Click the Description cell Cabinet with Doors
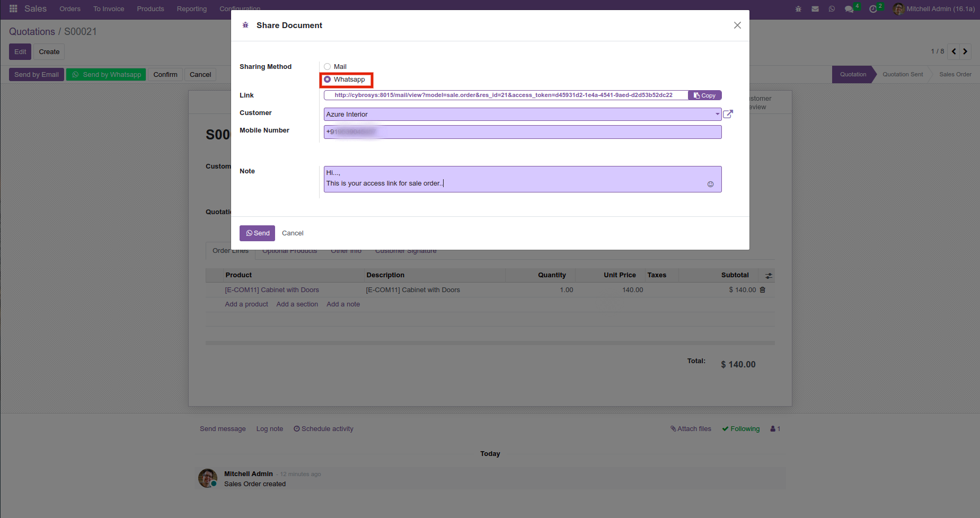Image resolution: width=980 pixels, height=518 pixels. coord(413,290)
